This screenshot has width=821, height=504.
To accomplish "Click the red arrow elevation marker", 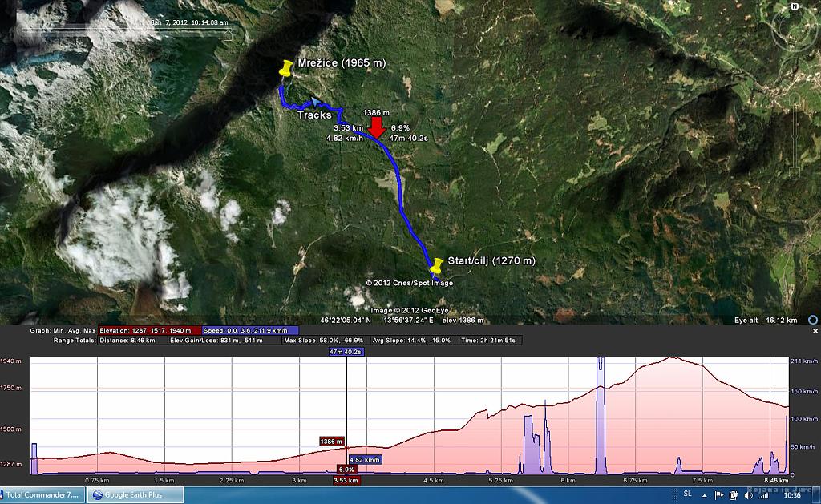I will 376,127.
